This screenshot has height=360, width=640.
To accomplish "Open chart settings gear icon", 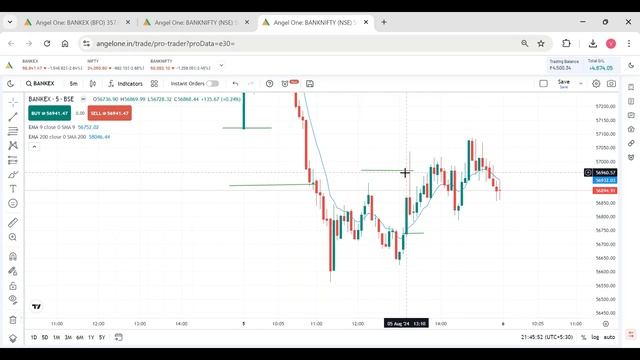I will pyautogui.click(x=596, y=84).
